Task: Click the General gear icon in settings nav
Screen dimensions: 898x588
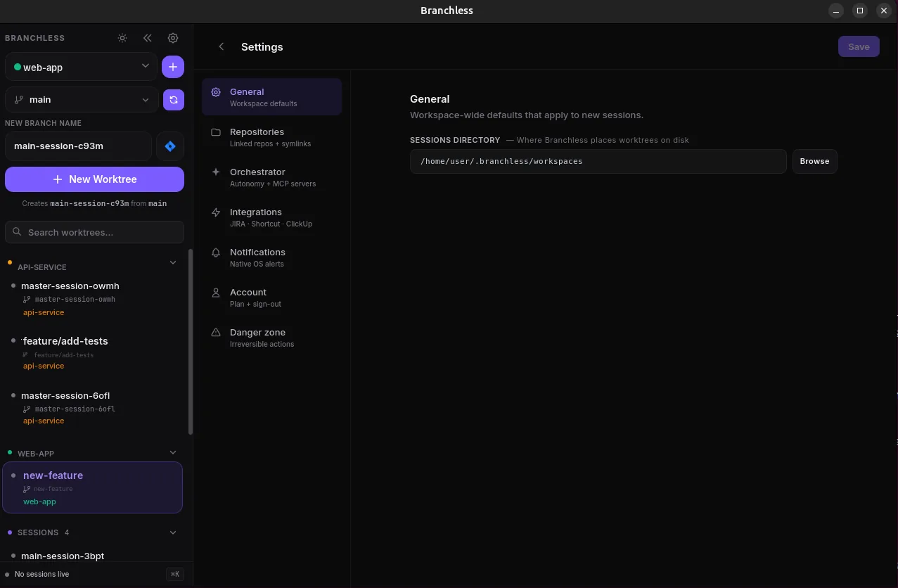Action: (x=216, y=92)
